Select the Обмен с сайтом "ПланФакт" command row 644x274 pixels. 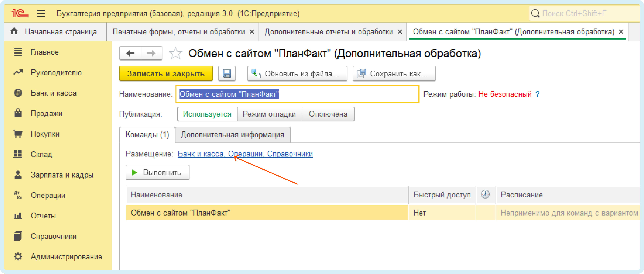(x=267, y=213)
